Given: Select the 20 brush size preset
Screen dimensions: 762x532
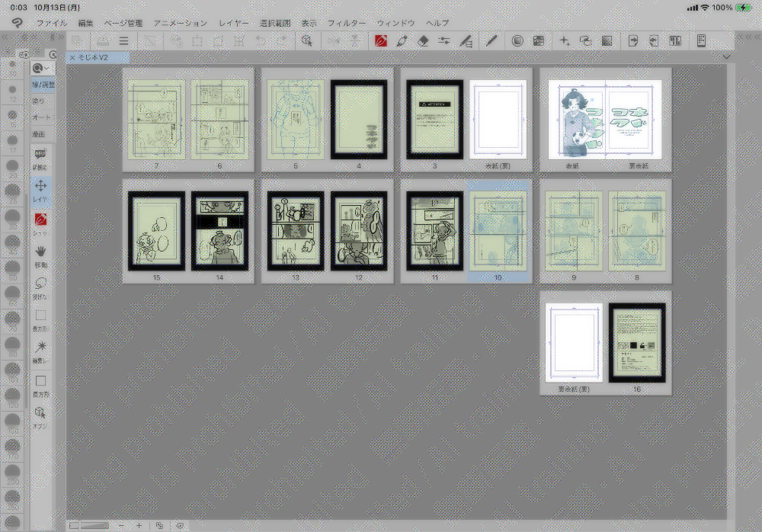Looking at the screenshot, I should [x=12, y=165].
